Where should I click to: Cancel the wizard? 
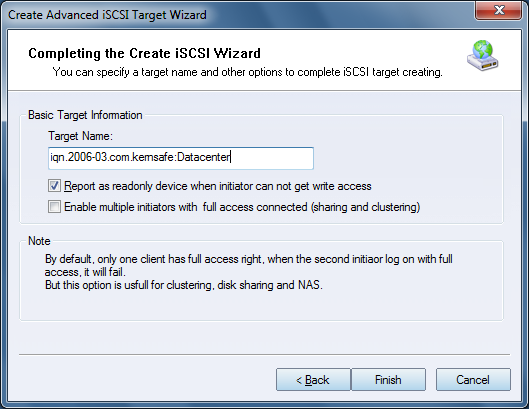[473, 380]
